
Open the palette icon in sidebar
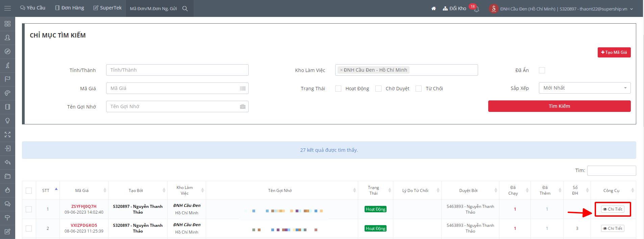click(x=7, y=93)
